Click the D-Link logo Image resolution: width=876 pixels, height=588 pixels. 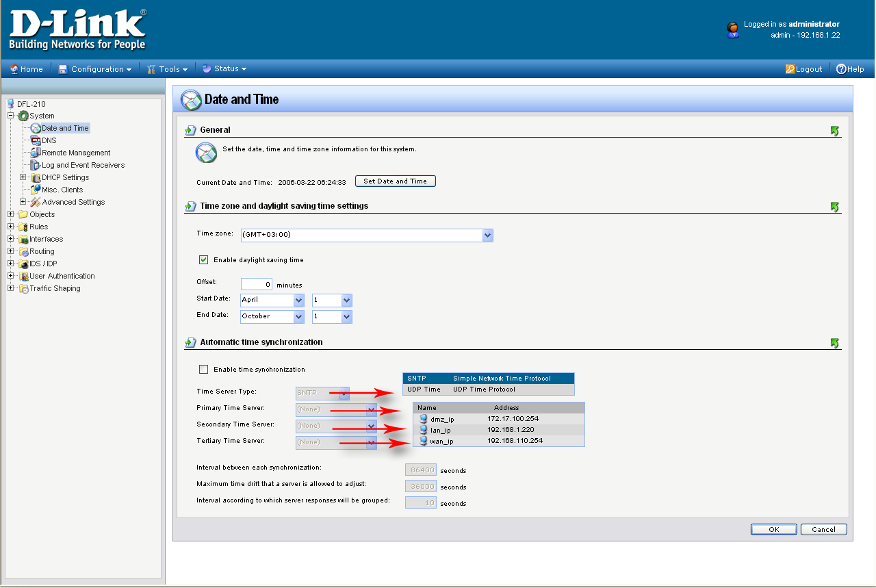tap(77, 30)
